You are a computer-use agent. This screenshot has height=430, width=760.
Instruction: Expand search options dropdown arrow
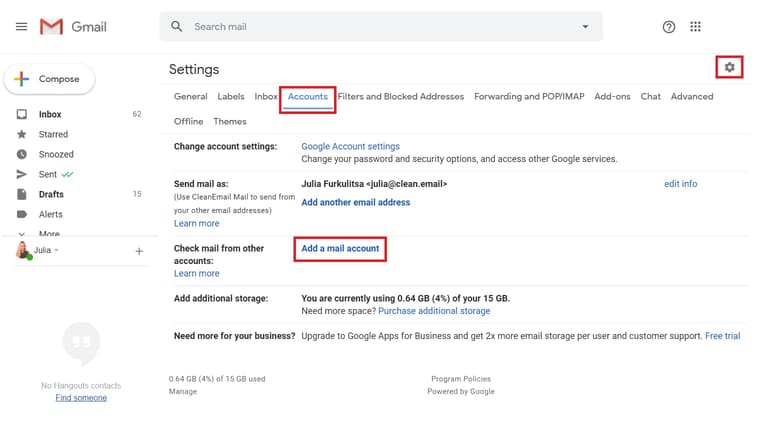click(x=584, y=27)
